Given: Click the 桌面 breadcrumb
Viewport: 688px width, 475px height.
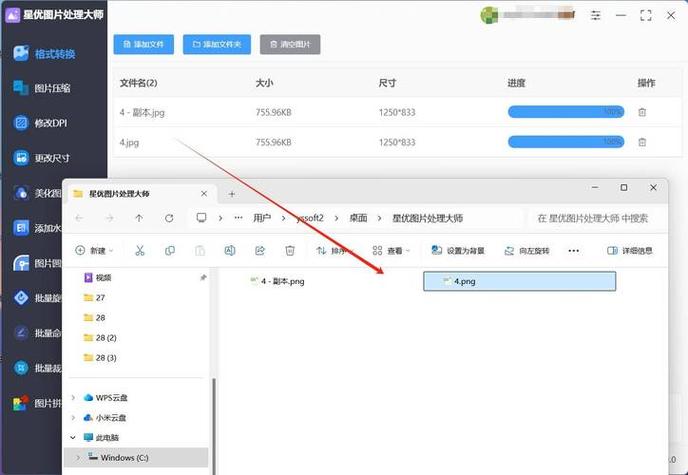Looking at the screenshot, I should 358,218.
